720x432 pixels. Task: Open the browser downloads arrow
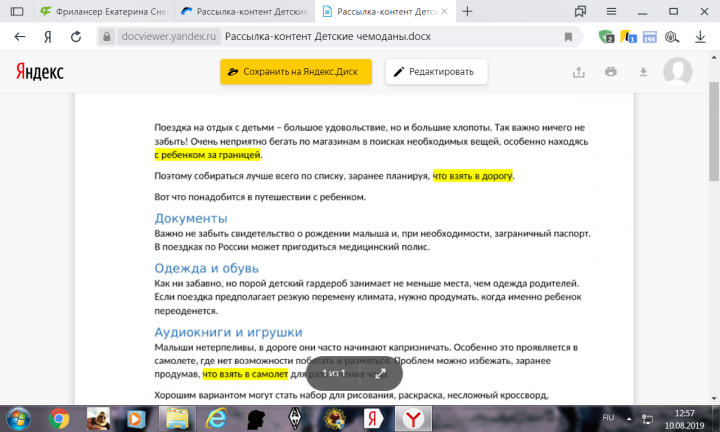[700, 37]
